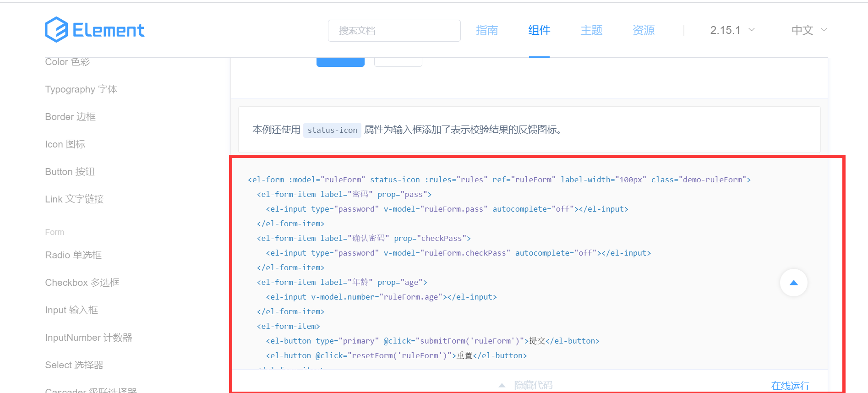Click code line with v-model.number="ruleForm.age"
This screenshot has width=868, height=393.
[x=382, y=297]
